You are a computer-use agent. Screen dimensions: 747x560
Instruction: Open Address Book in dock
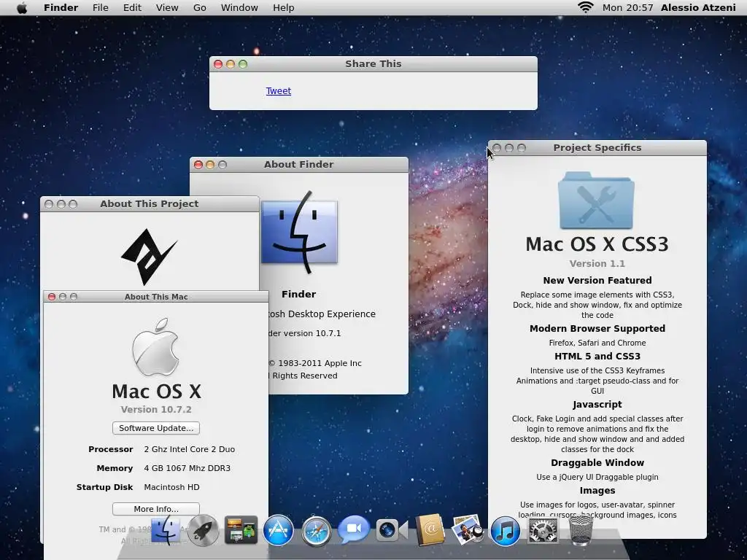point(430,529)
